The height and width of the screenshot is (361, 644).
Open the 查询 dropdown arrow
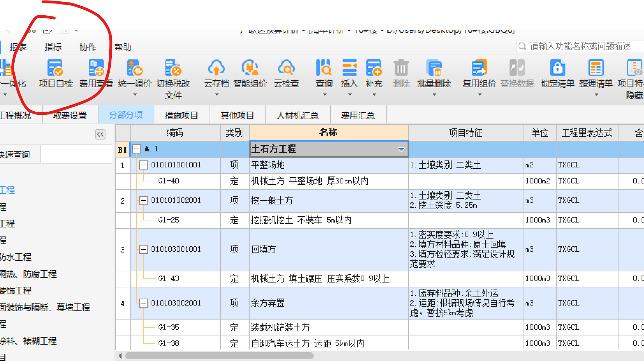(324, 95)
